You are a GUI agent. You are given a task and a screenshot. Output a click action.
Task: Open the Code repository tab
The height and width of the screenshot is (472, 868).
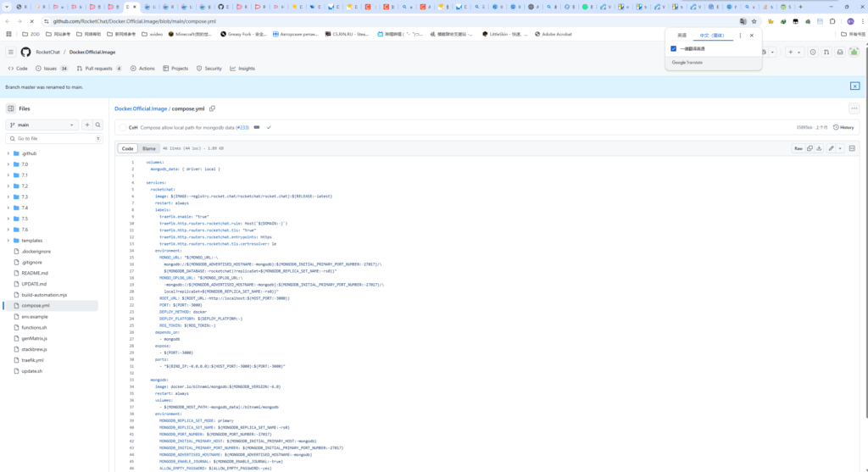(18, 69)
